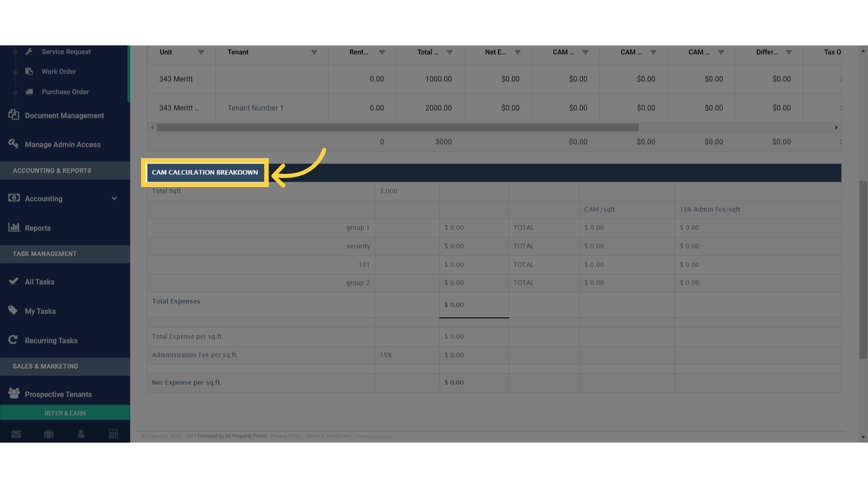Click Powered by MI Property Portal link

[x=232, y=436]
